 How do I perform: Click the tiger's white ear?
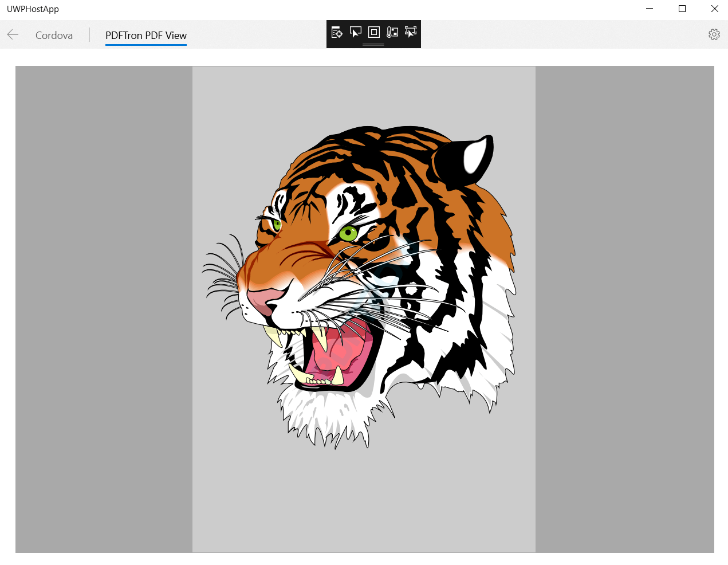pos(475,156)
